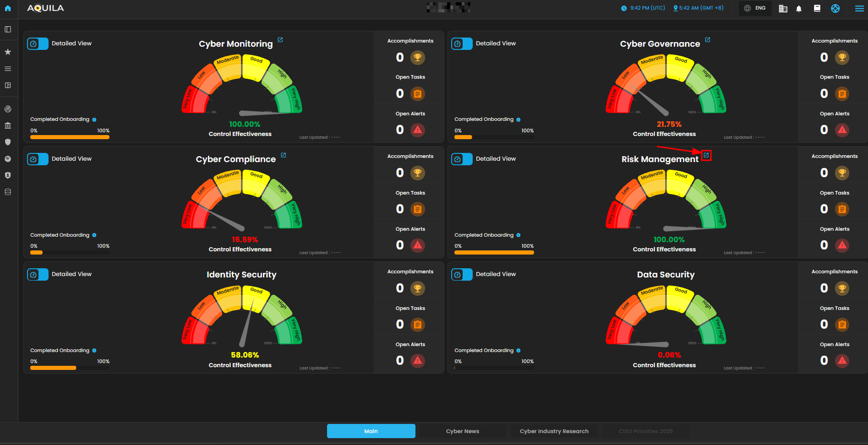Open Risk Management external link icon

[706, 156]
